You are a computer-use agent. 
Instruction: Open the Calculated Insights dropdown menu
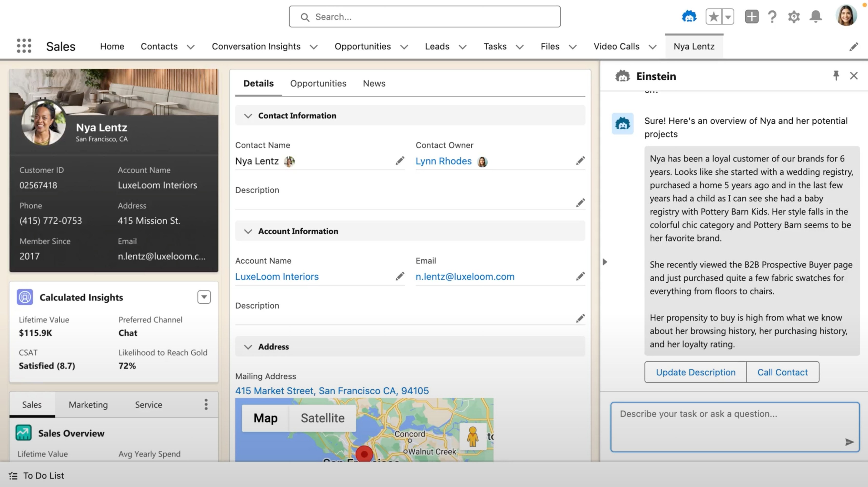[x=204, y=297]
